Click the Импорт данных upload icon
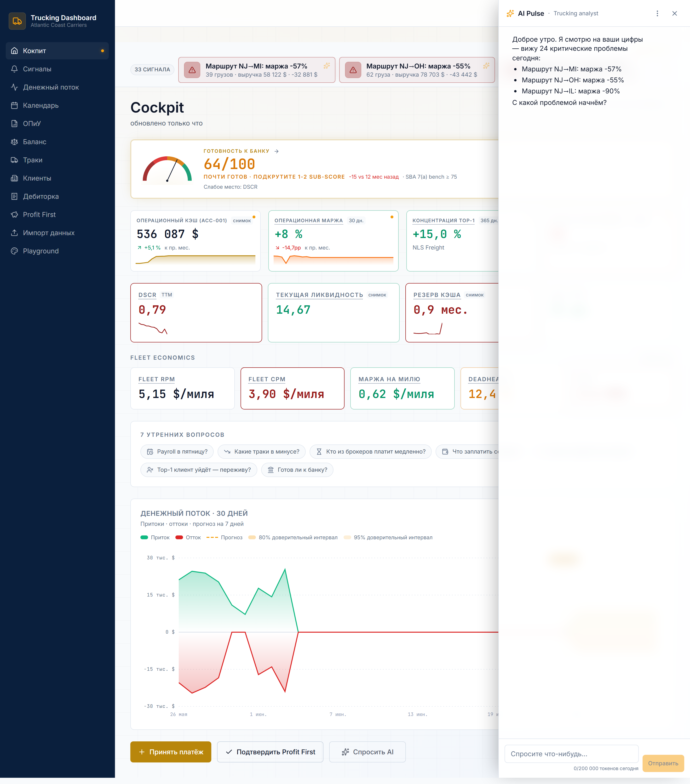 14,233
